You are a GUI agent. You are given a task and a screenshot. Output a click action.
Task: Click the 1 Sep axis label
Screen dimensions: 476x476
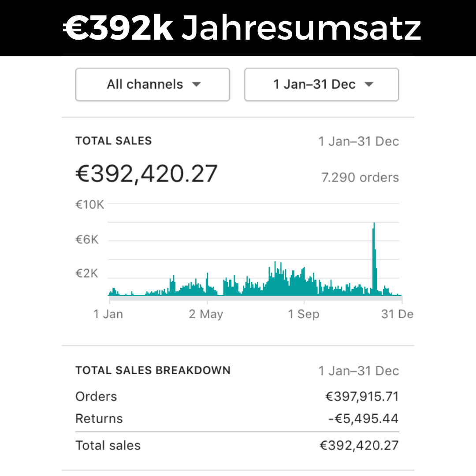click(304, 314)
